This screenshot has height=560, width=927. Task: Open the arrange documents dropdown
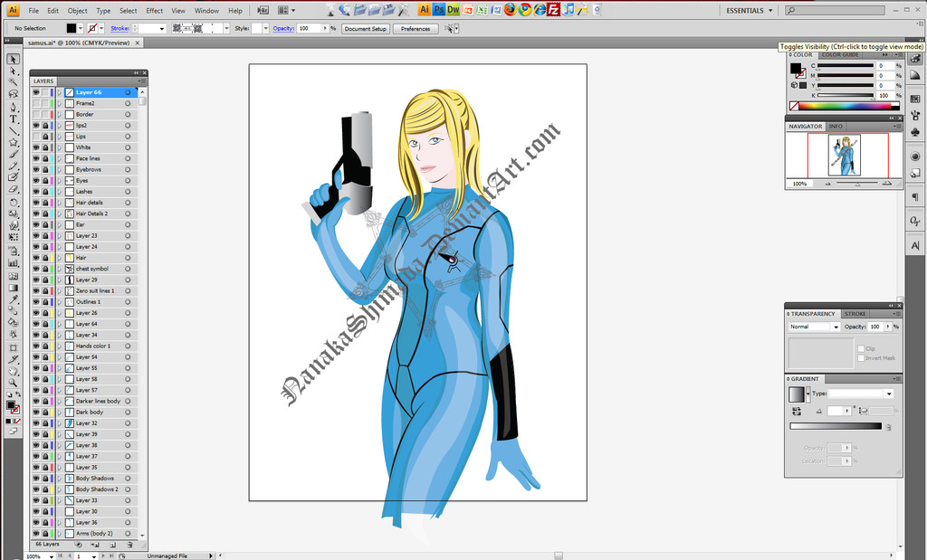287,11
